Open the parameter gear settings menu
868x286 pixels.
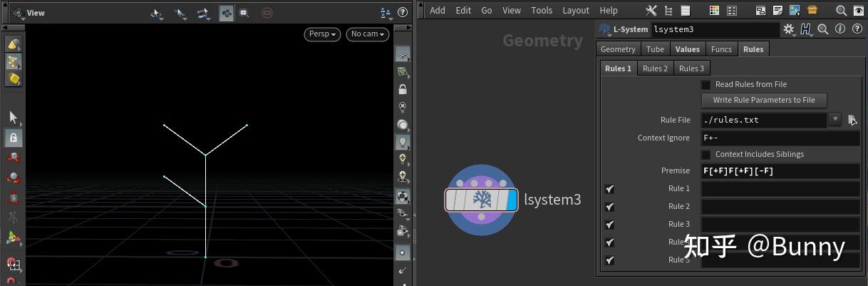click(788, 29)
